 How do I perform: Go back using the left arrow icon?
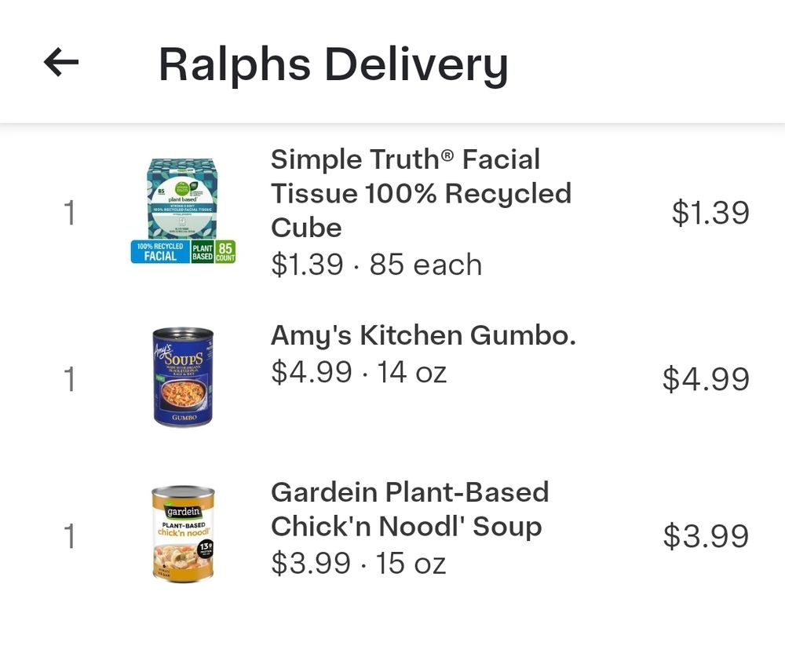click(61, 63)
